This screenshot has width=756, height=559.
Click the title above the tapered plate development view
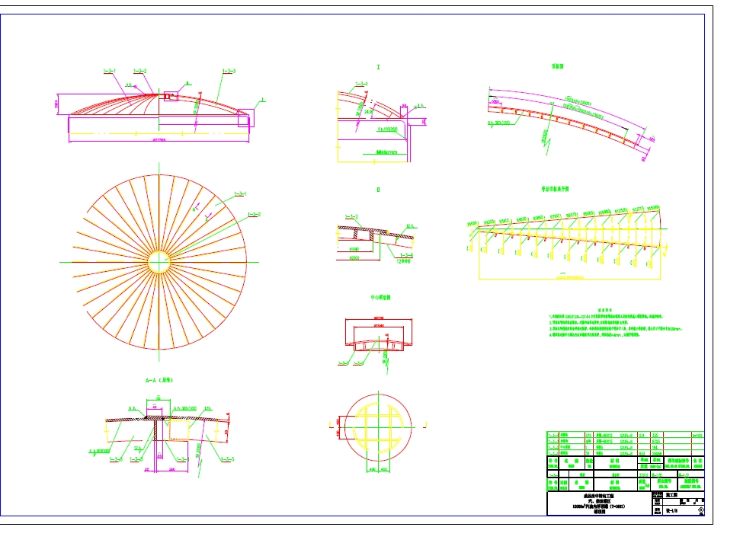click(x=555, y=189)
